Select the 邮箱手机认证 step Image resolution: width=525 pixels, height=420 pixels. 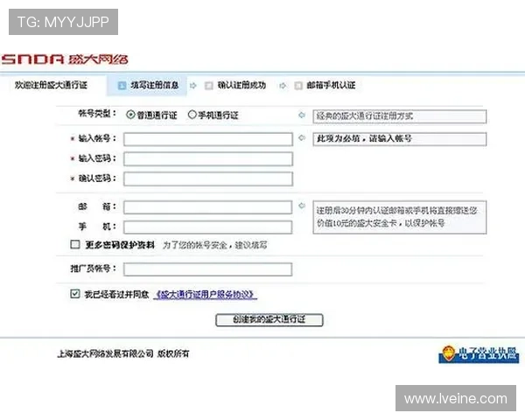(325, 86)
